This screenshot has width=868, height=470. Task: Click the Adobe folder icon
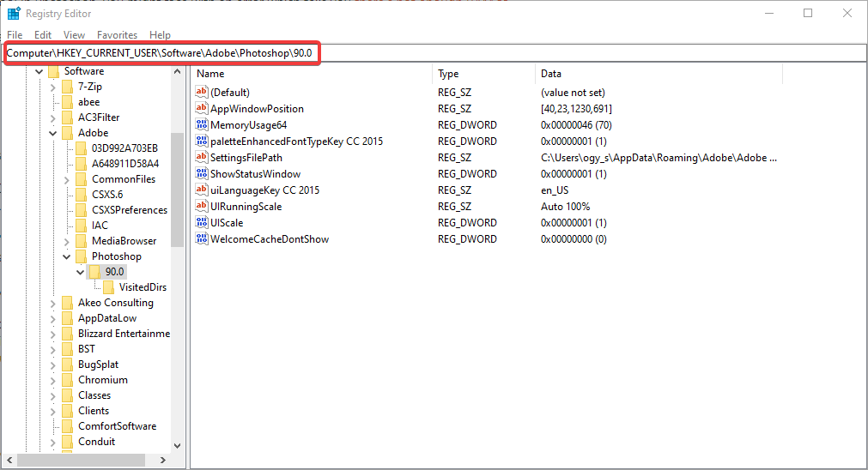[x=68, y=133]
